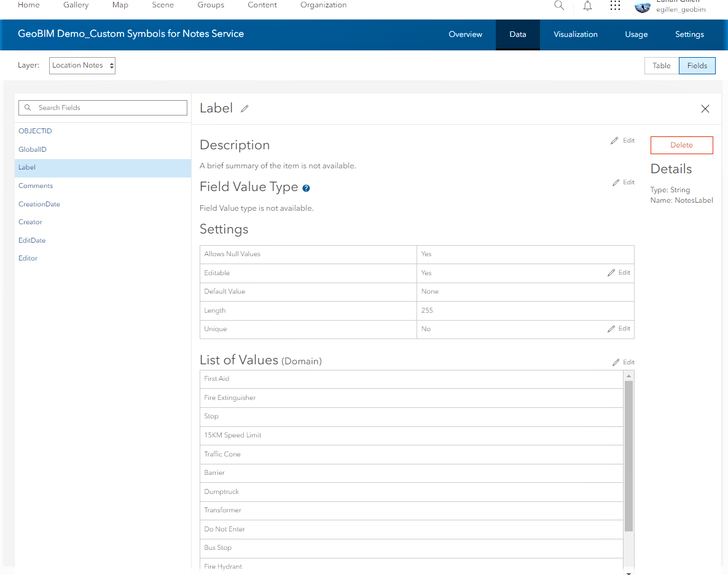Open the user profile avatar
This screenshot has height=575, width=728.
[643, 7]
